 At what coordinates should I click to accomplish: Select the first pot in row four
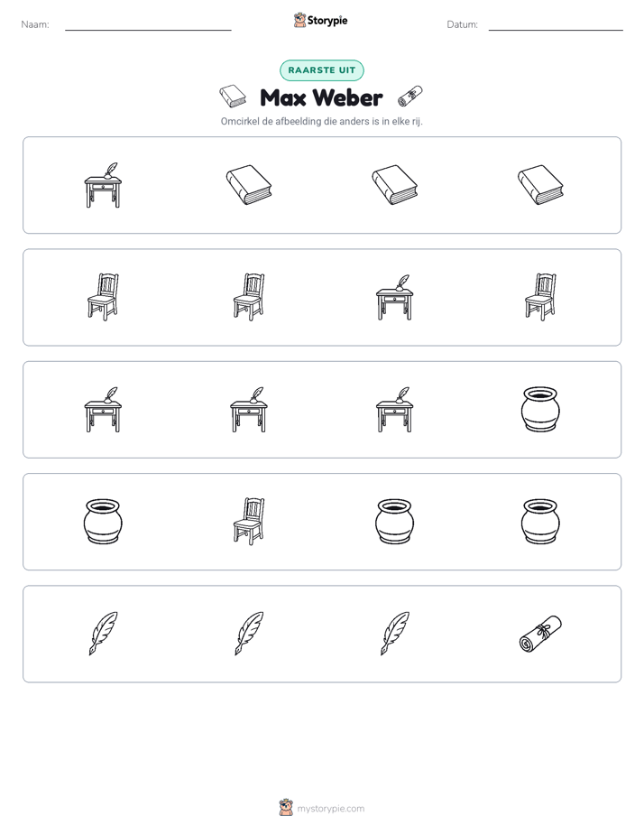point(103,522)
